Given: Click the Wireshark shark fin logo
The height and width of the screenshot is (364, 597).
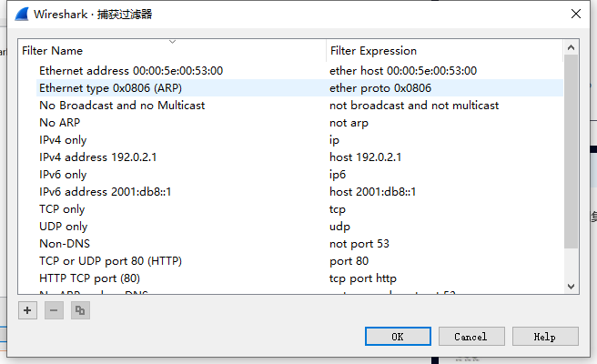Looking at the screenshot, I should (22, 14).
